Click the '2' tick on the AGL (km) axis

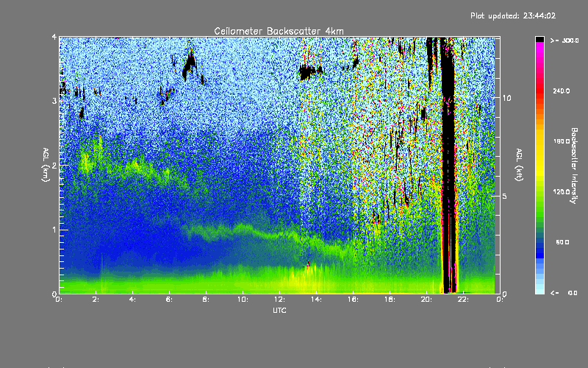click(54, 165)
